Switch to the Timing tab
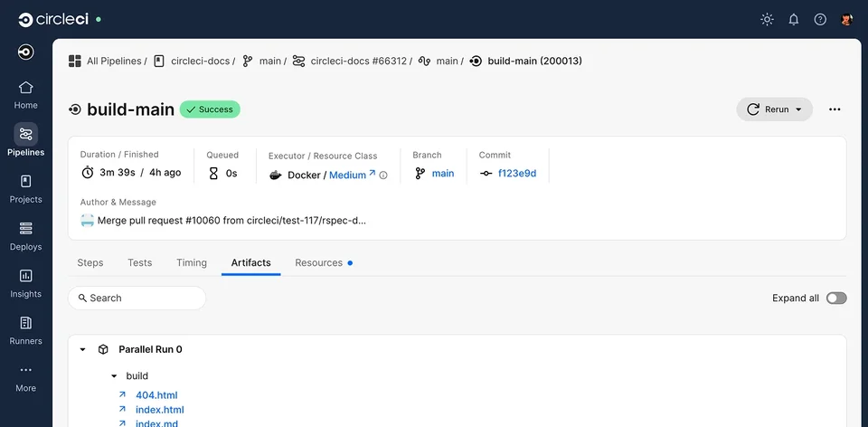 coord(192,262)
